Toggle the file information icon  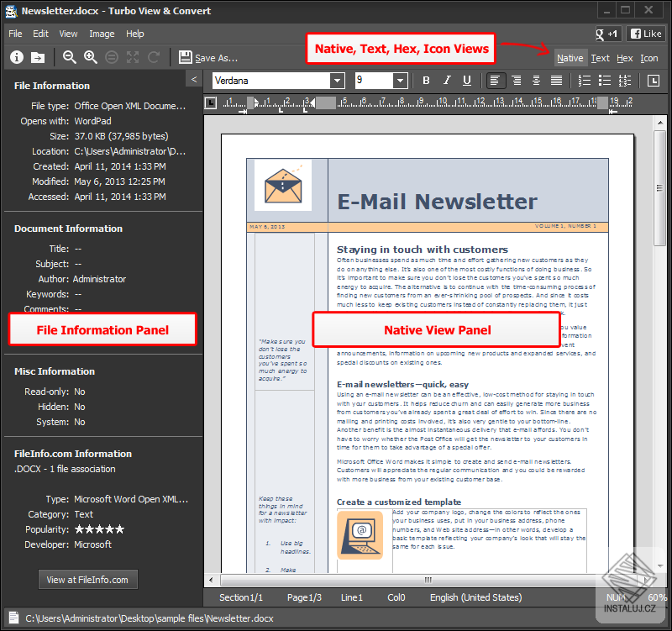[x=17, y=57]
